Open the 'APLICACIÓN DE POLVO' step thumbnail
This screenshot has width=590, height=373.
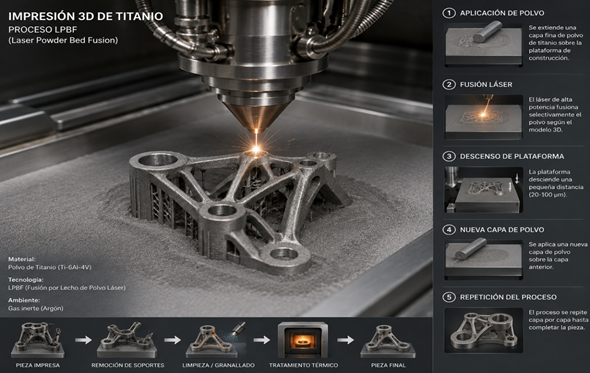pos(484,44)
